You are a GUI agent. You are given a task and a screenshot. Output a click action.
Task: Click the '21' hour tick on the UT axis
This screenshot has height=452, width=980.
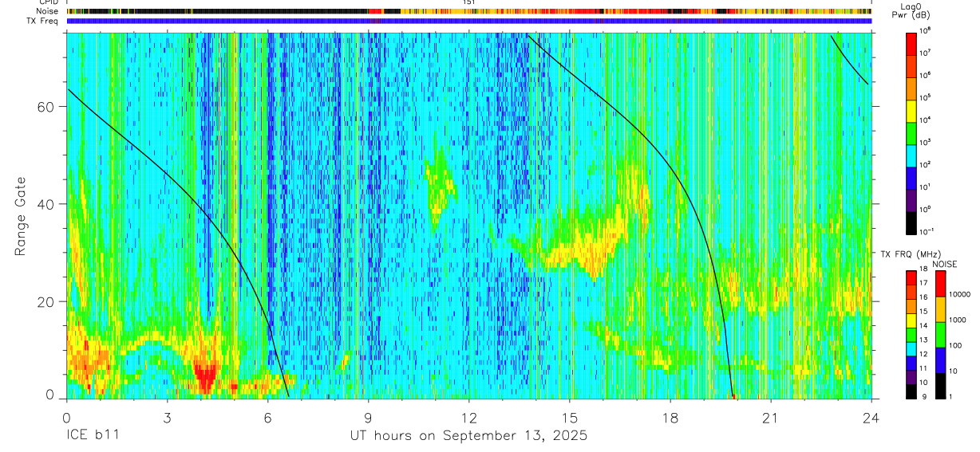pyautogui.click(x=771, y=417)
